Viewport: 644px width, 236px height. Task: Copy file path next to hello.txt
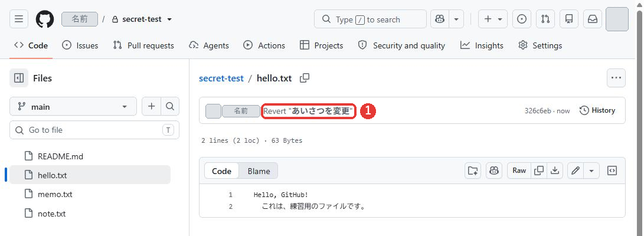(x=305, y=78)
